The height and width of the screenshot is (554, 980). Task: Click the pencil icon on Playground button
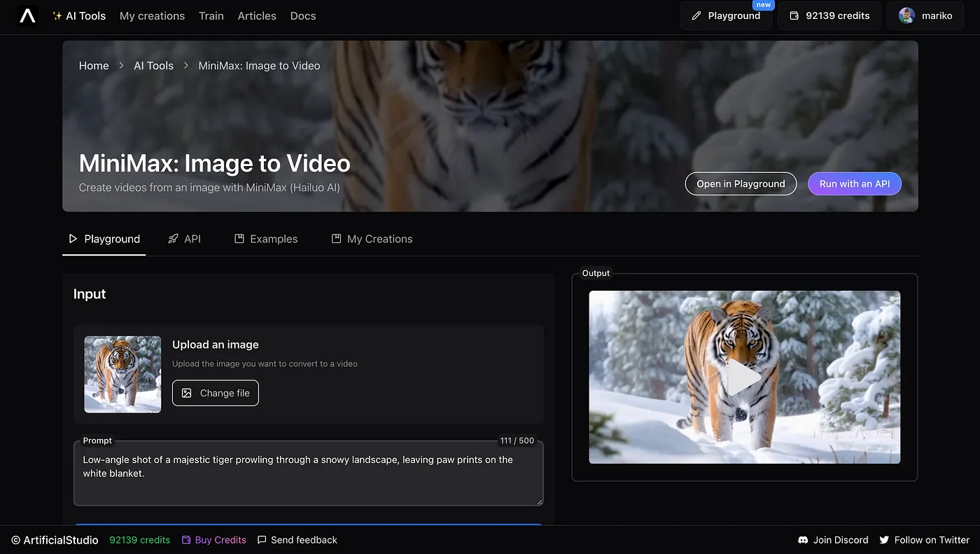(x=696, y=15)
